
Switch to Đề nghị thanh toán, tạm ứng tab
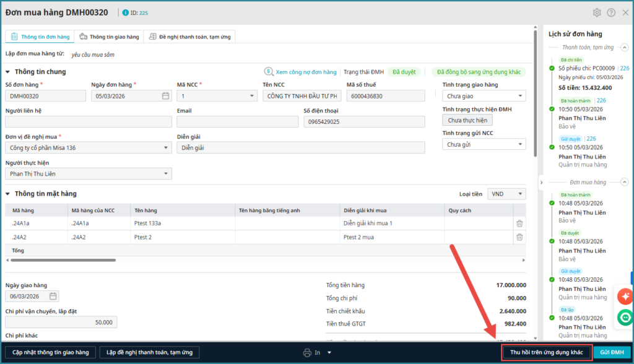189,37
